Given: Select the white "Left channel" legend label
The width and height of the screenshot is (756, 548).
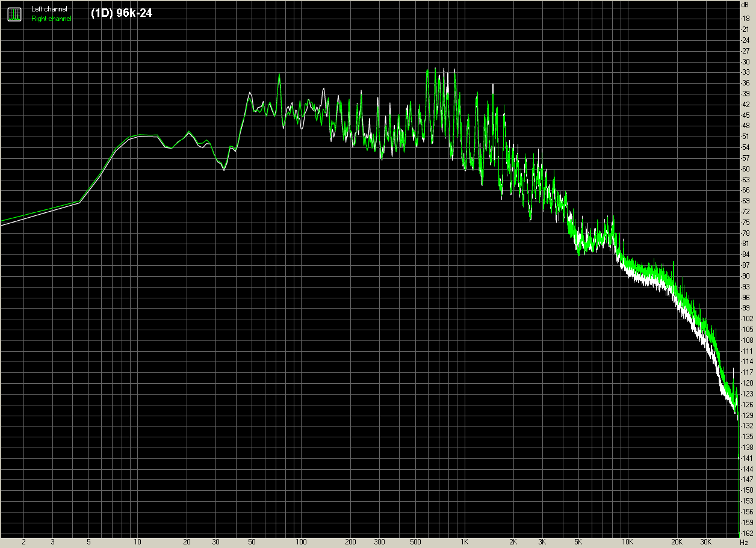Looking at the screenshot, I should pos(49,9).
